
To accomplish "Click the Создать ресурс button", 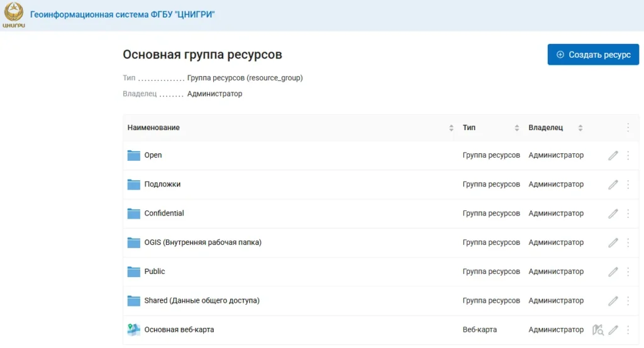I will tap(592, 55).
